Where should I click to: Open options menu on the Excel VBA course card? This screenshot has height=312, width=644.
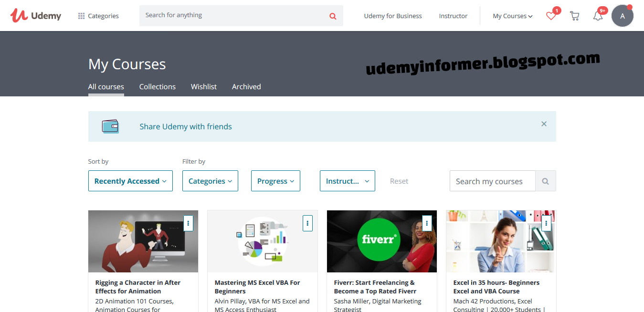307,223
